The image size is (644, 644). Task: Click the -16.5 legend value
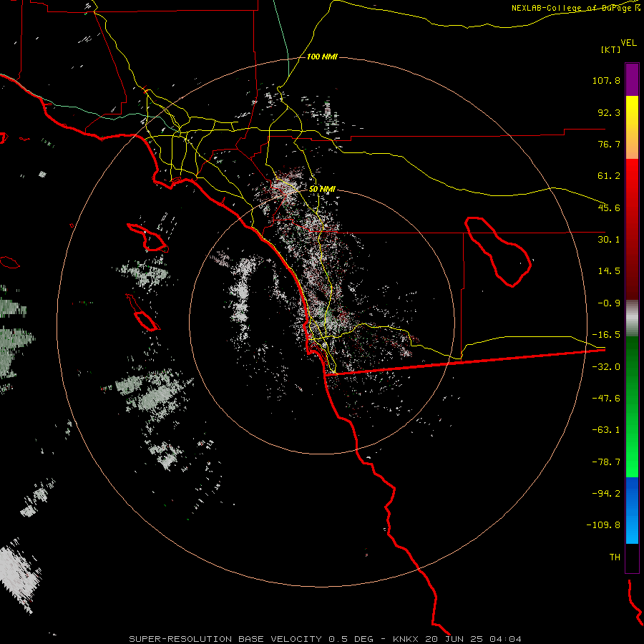(x=606, y=335)
